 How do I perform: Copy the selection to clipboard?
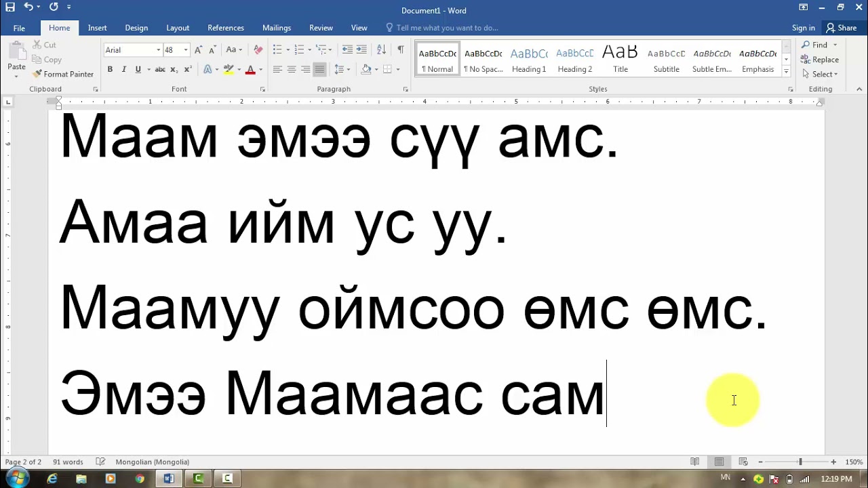pos(47,60)
